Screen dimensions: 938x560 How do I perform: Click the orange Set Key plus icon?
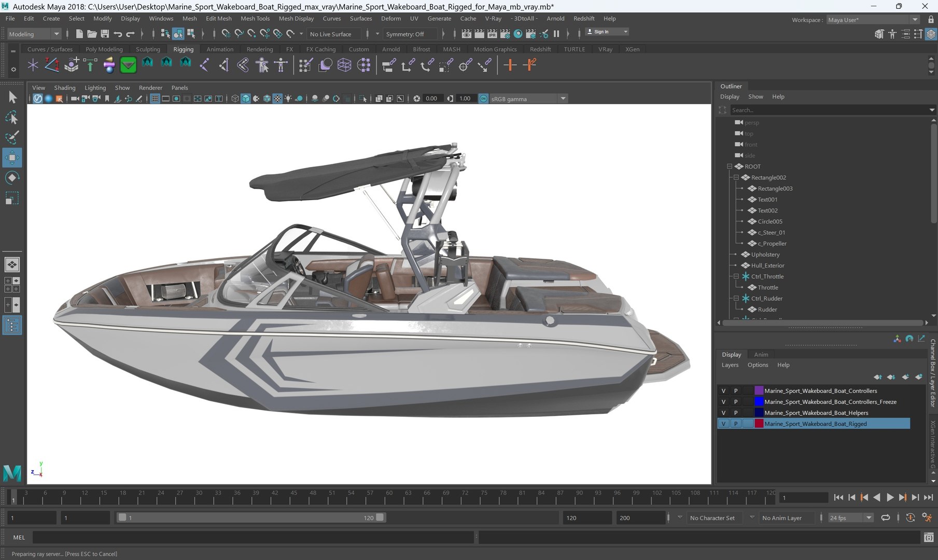510,65
